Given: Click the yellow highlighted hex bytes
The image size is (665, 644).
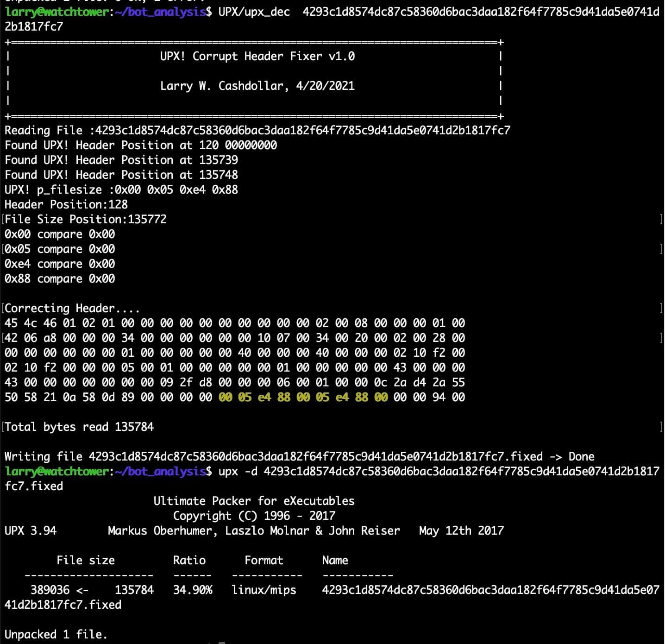Looking at the screenshot, I should pyautogui.click(x=303, y=398).
